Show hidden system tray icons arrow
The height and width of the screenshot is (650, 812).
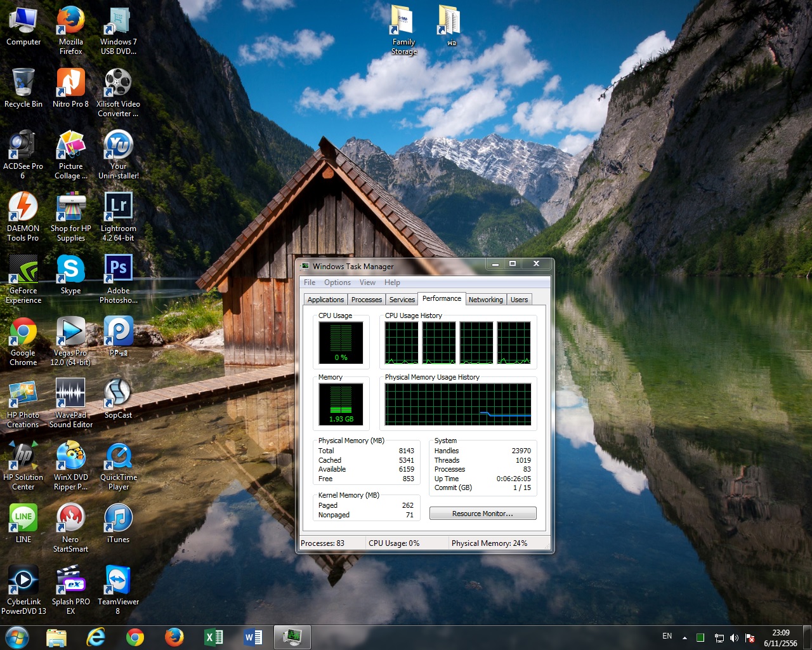(x=684, y=637)
